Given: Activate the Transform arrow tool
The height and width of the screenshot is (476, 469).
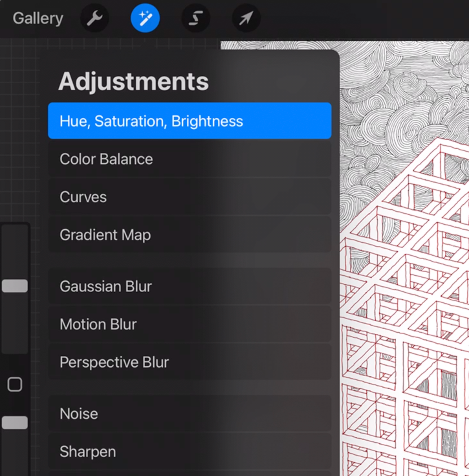Looking at the screenshot, I should 246,18.
